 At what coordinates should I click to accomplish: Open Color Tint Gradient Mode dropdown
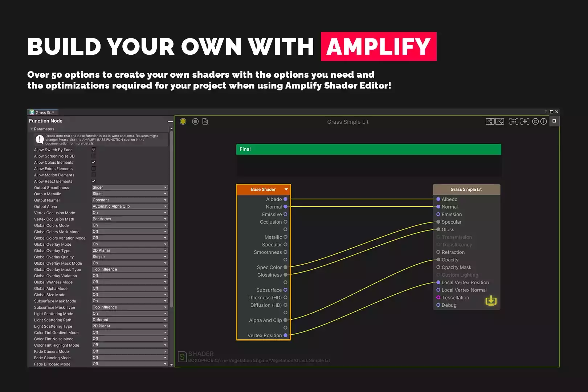click(130, 332)
